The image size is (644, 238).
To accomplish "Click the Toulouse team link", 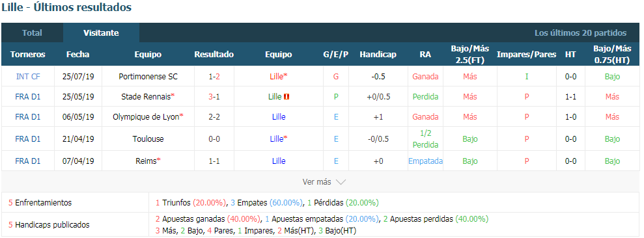I will pyautogui.click(x=148, y=139).
